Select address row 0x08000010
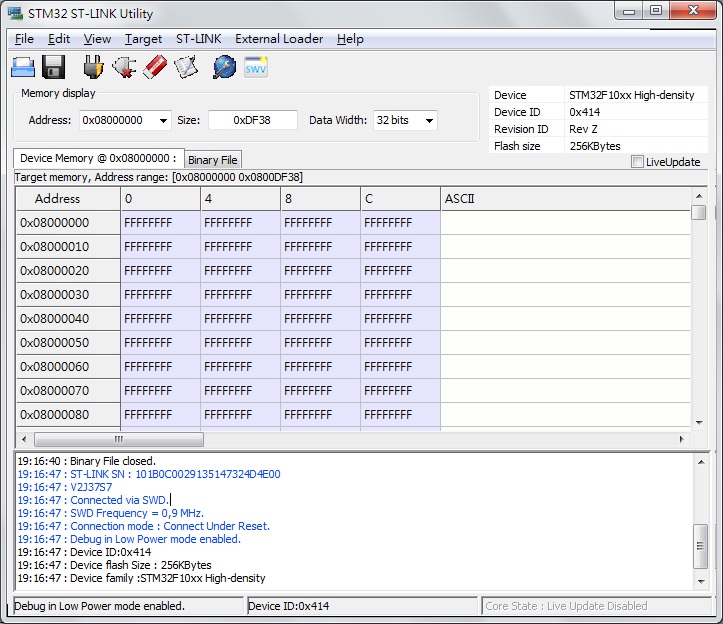This screenshot has height=624, width=723. [68, 247]
